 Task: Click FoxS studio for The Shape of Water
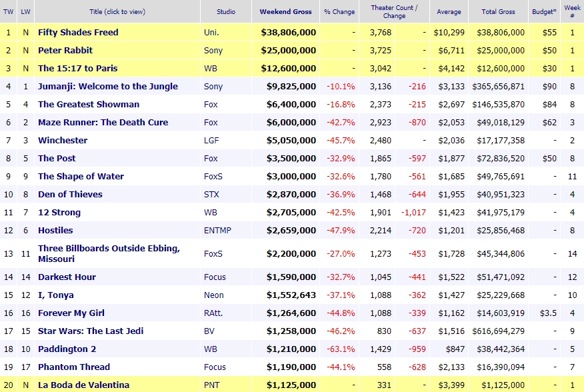coord(213,176)
